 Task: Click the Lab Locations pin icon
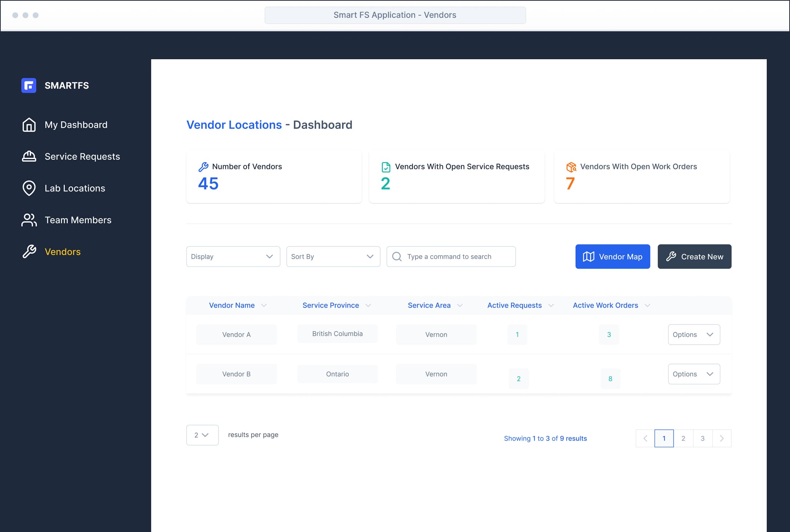click(x=29, y=188)
